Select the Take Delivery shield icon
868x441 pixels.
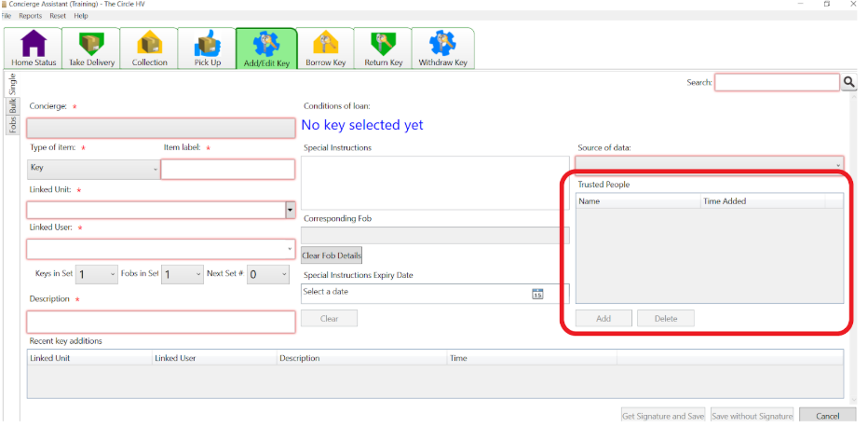tap(91, 43)
